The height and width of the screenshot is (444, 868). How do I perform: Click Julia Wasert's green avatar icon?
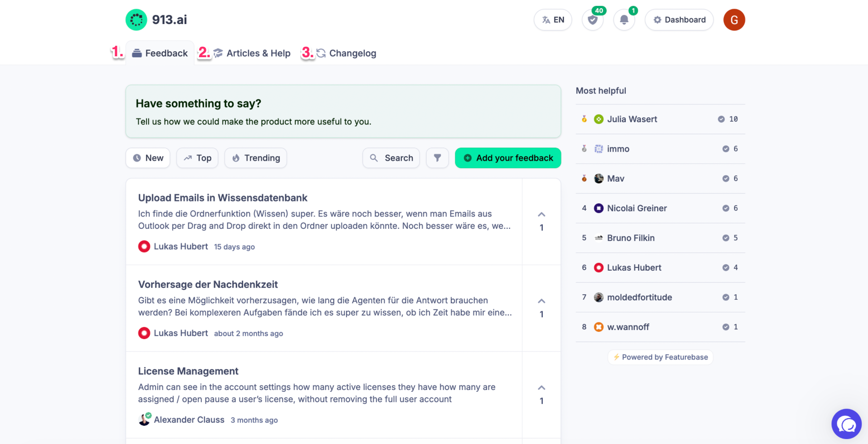599,119
